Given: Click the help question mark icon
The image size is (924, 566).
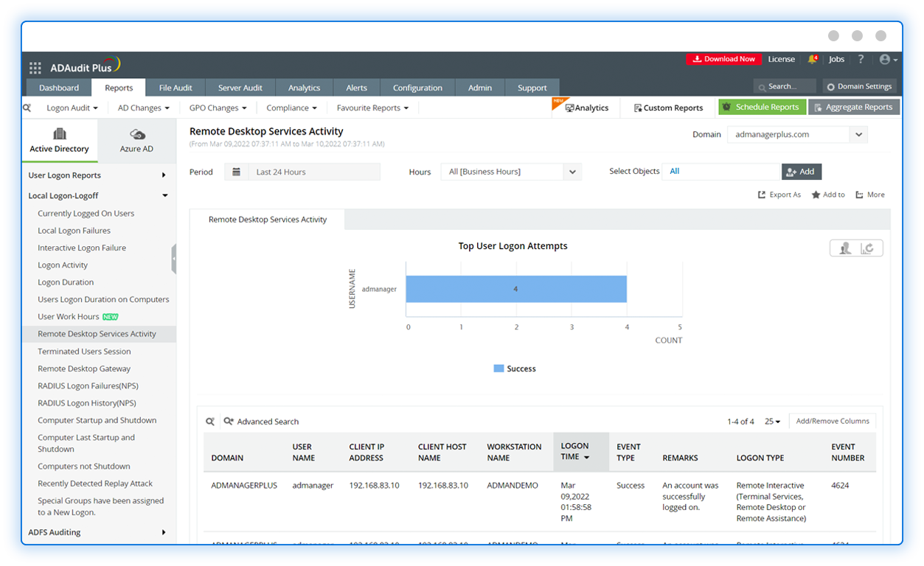Looking at the screenshot, I should point(861,59).
